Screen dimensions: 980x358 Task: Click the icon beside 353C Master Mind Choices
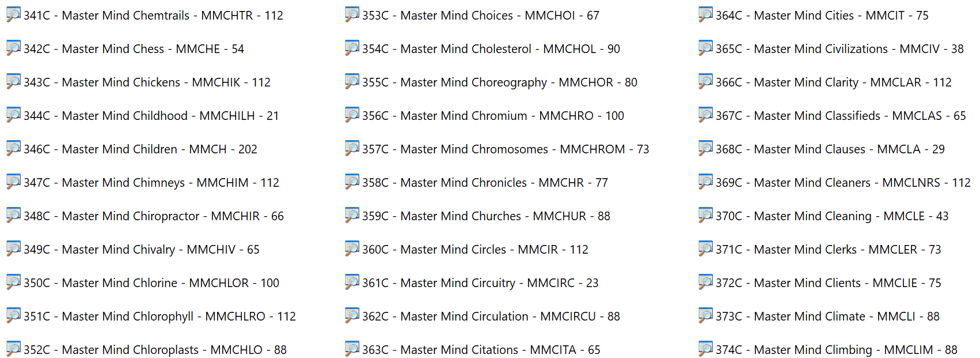[x=352, y=15]
